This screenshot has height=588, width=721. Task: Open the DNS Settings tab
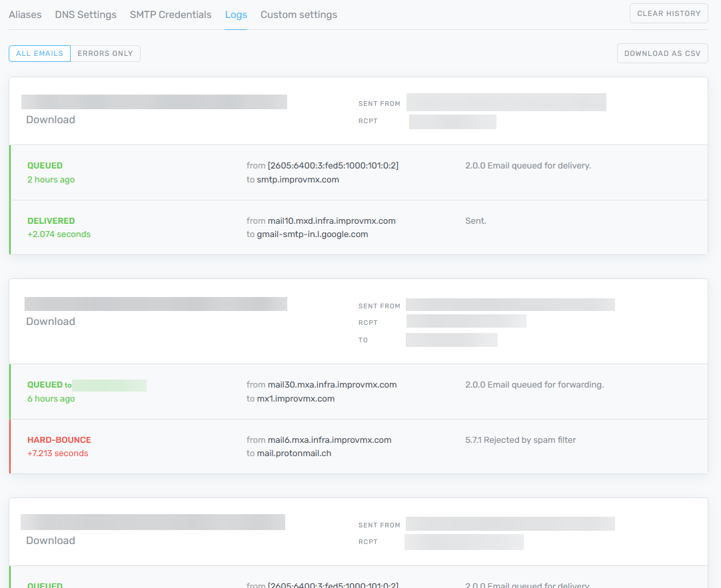[85, 15]
